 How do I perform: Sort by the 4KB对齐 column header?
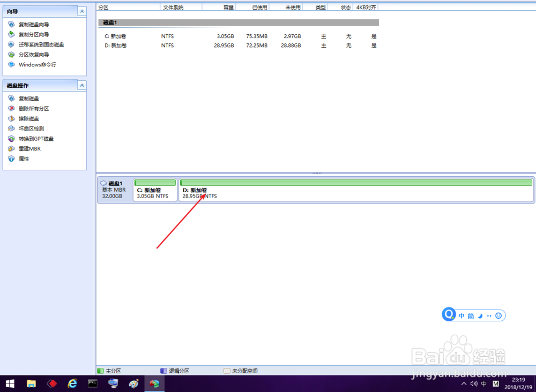tap(366, 7)
